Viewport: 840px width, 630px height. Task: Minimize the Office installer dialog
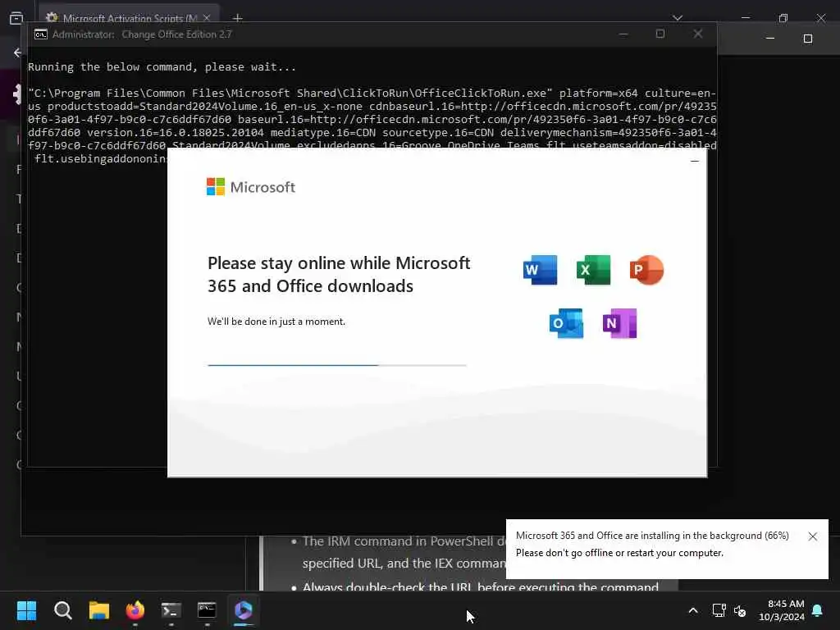(695, 161)
